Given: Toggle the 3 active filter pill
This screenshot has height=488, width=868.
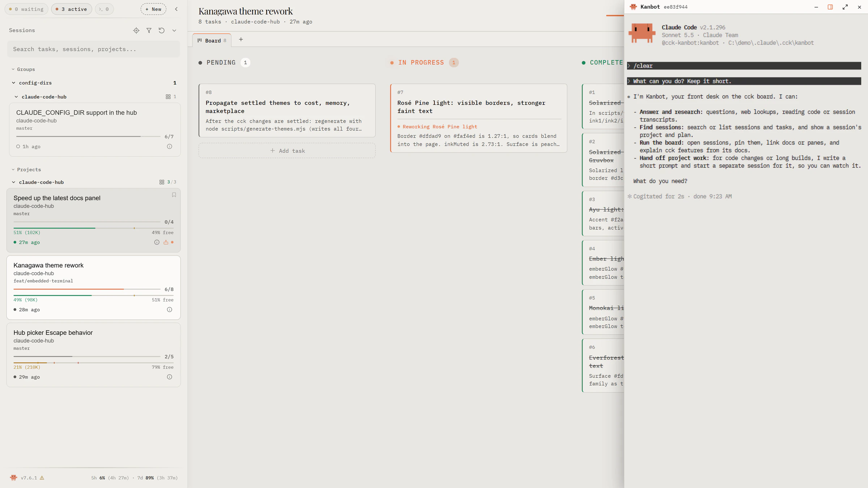Looking at the screenshot, I should coord(72,9).
